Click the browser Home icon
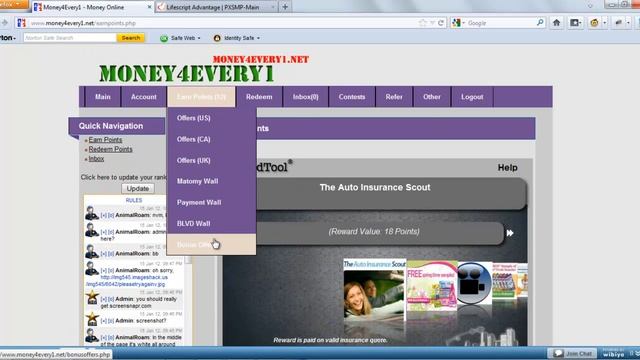 click(556, 23)
